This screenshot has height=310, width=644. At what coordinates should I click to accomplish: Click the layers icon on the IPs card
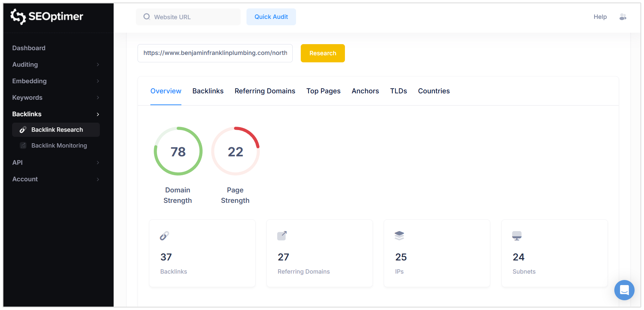tap(400, 236)
